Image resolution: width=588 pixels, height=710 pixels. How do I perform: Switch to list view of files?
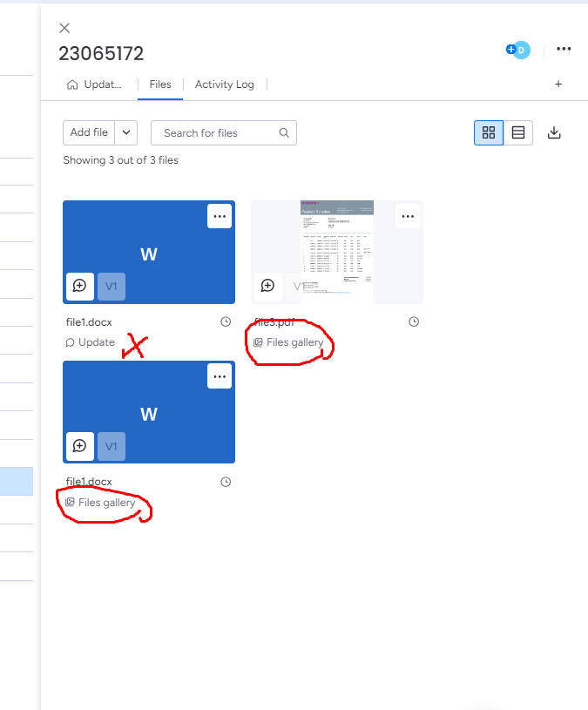tap(518, 132)
